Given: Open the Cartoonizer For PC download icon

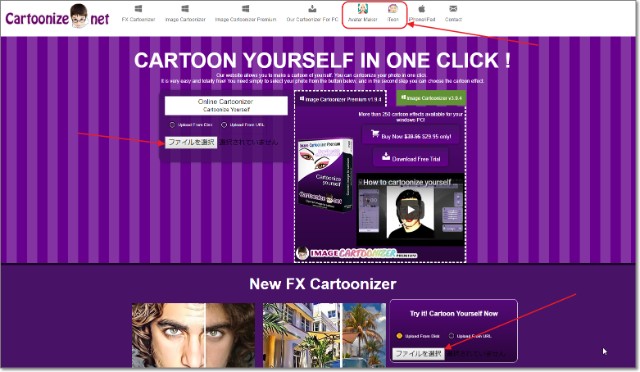Looking at the screenshot, I should click(x=312, y=9).
